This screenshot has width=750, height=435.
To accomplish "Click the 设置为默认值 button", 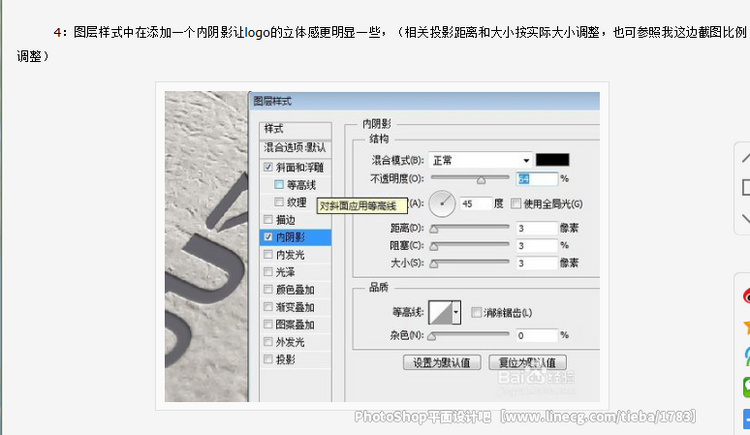I will tap(442, 363).
